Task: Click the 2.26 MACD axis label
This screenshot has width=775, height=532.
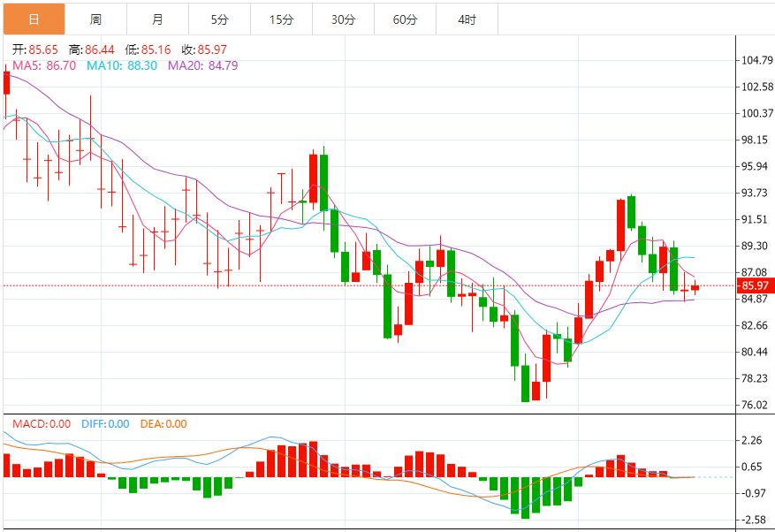Action: 752,440
